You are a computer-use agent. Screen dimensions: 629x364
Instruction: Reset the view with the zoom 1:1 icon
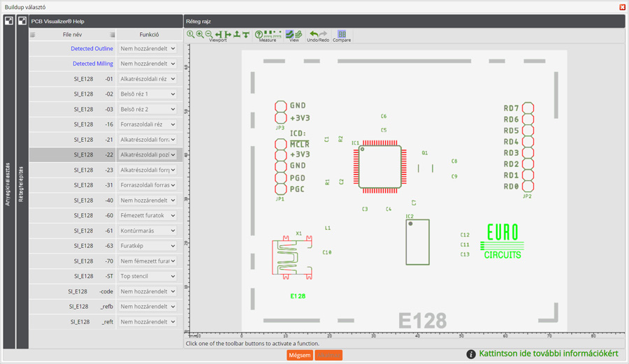click(x=191, y=34)
